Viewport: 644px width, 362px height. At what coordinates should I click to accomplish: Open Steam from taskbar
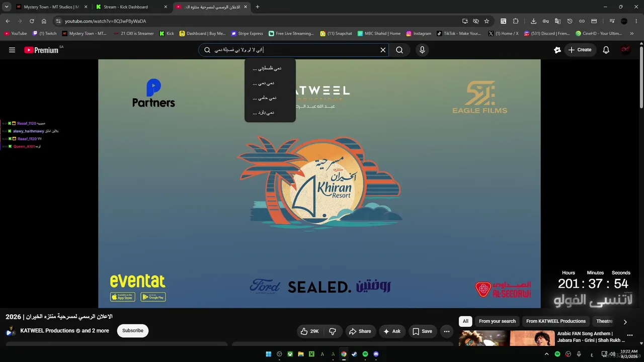coord(354,354)
